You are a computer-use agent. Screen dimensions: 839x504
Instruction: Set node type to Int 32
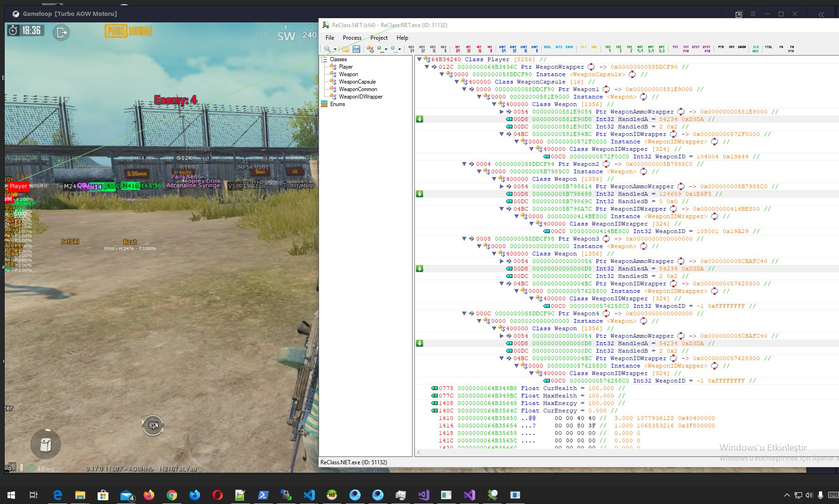(x=468, y=49)
